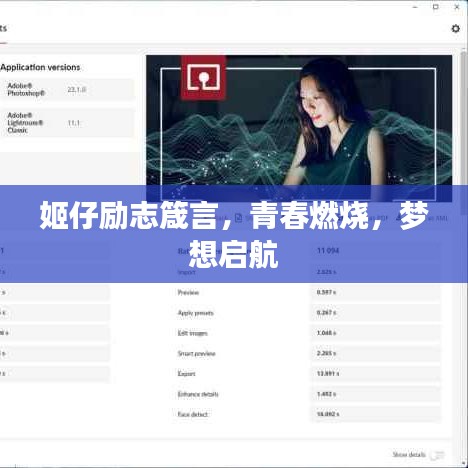Click the Face detect time value
The height and width of the screenshot is (468, 468).
point(328,414)
